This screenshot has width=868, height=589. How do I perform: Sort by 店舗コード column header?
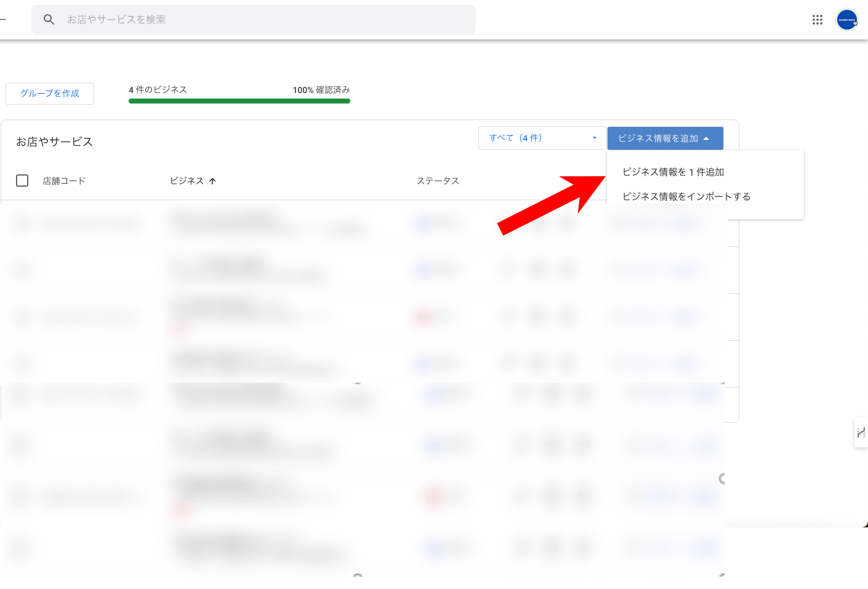(x=64, y=181)
